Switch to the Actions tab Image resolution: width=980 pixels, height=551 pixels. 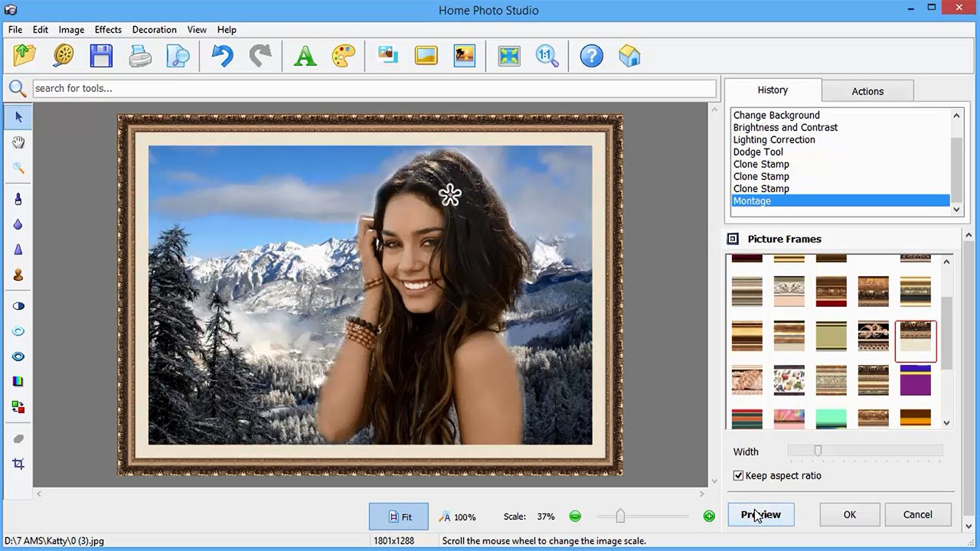click(x=867, y=91)
